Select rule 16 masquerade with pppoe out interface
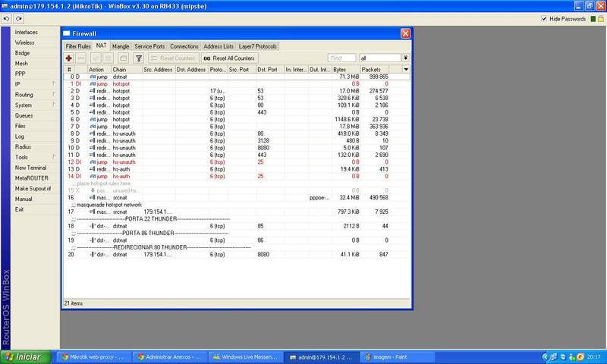 [236, 197]
